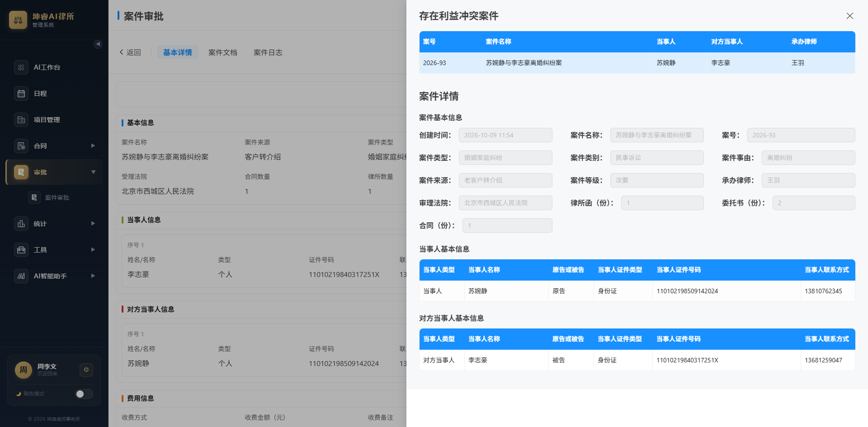Viewport: 868px width, 427px height.
Task: Click the 合同 contract icon
Action: [x=21, y=146]
